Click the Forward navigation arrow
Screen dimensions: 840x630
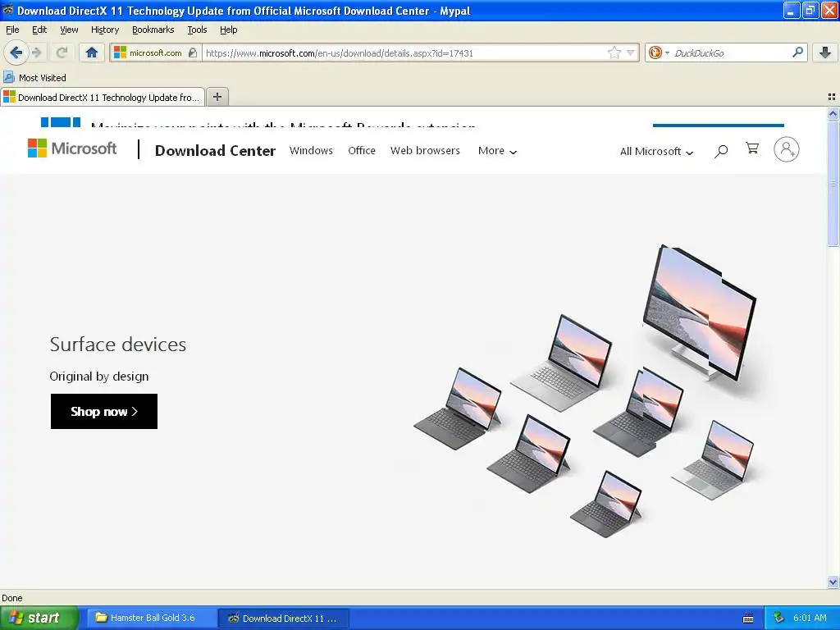click(x=37, y=52)
